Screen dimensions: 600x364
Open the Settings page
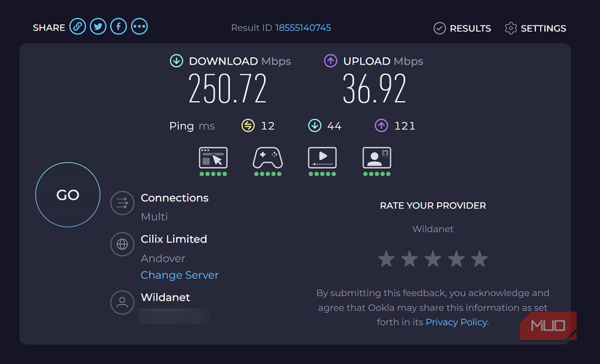[x=535, y=28]
